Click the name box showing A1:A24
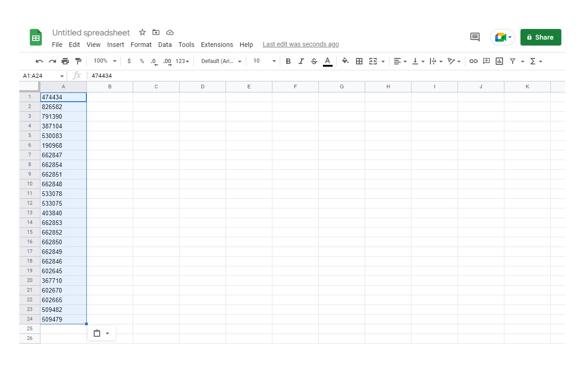Screen dimensions: 588x368 click(x=43, y=75)
